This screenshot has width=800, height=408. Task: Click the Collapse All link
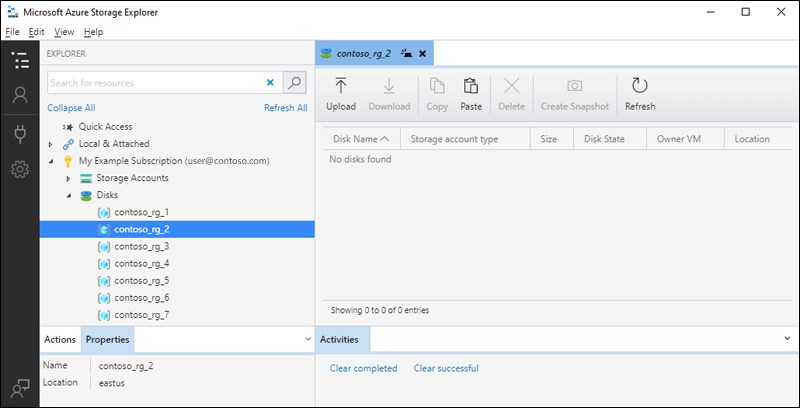tap(71, 108)
